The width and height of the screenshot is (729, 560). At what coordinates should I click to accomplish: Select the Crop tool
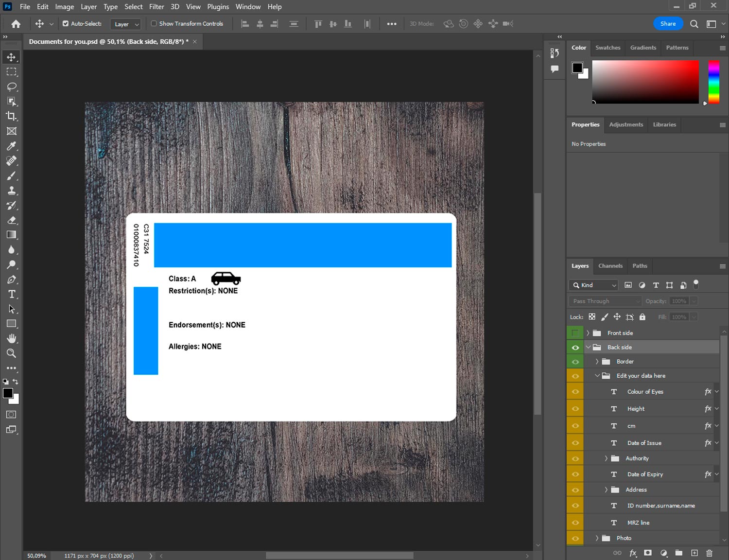(12, 116)
